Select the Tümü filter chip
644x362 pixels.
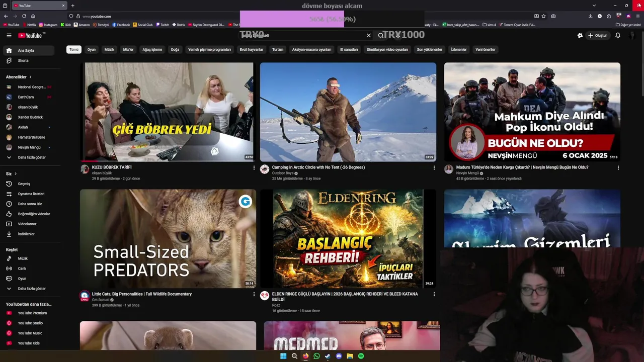[x=74, y=50]
